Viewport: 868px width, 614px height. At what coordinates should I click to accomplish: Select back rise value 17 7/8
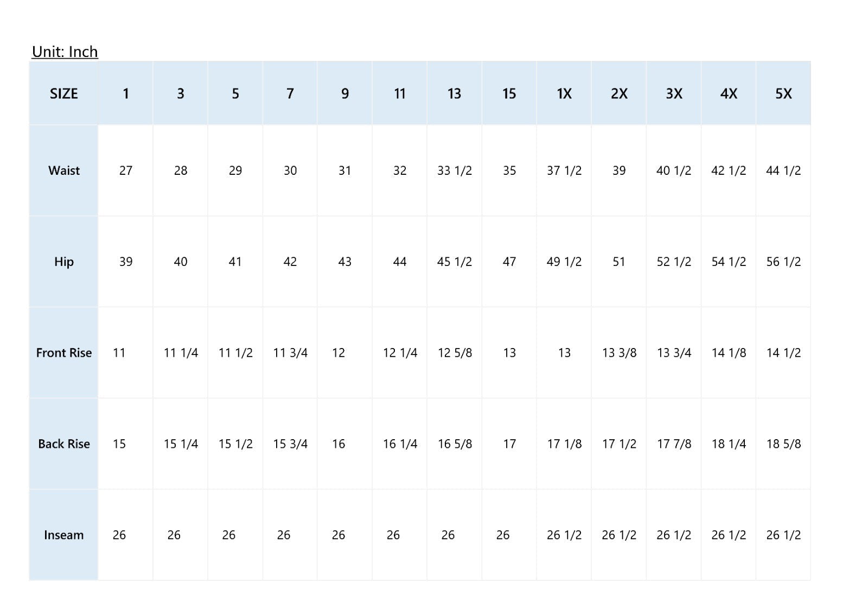click(x=674, y=444)
